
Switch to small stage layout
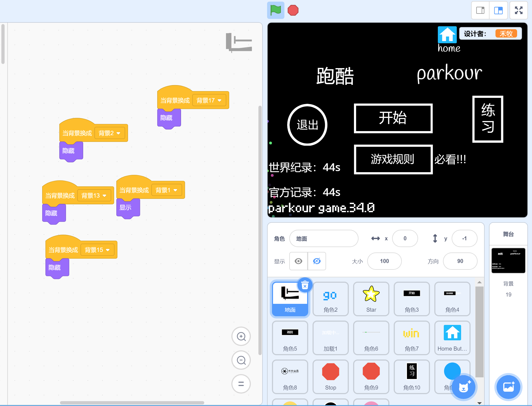[x=480, y=10]
